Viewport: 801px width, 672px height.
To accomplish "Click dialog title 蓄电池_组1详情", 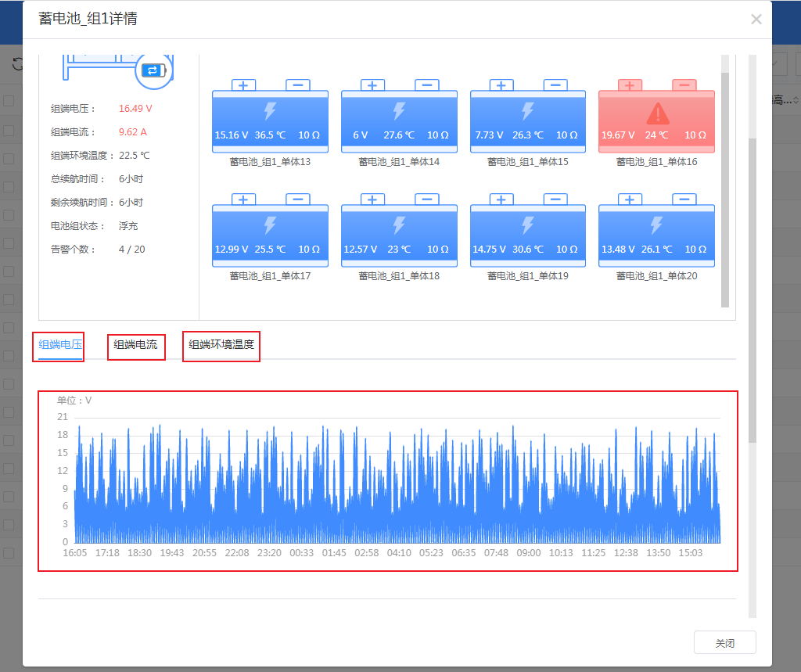I will [88, 19].
